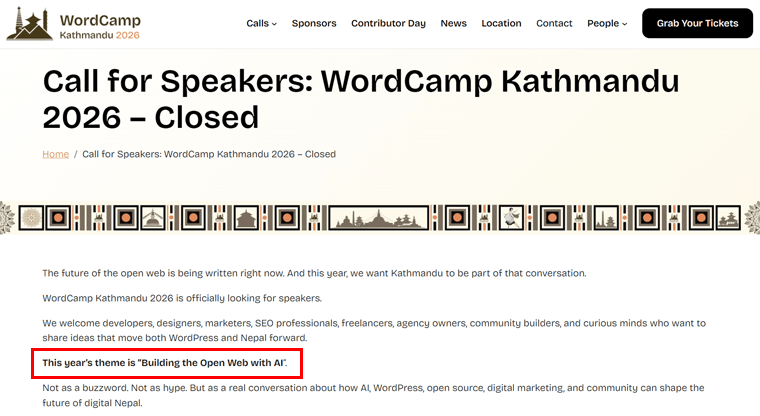Viewport: 760px width, 416px height.
Task: Open the WordCamp Kathmandu 2026 site title
Action: click(x=100, y=27)
